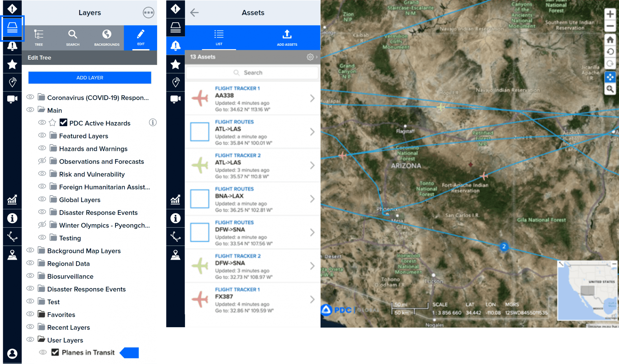This screenshot has height=364, width=619.
Task: Open the Layers panel options ellipsis button
Action: [x=148, y=13]
